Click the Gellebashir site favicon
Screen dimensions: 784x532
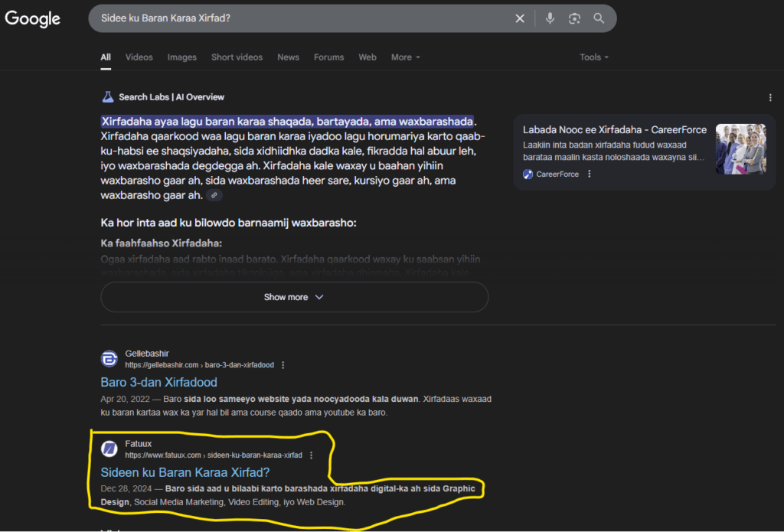click(109, 358)
